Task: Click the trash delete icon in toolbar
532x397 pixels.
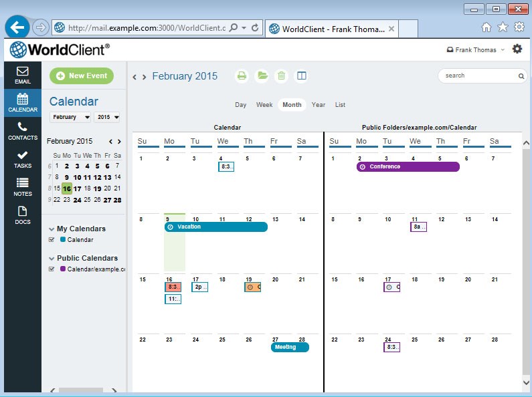Action: click(x=281, y=76)
